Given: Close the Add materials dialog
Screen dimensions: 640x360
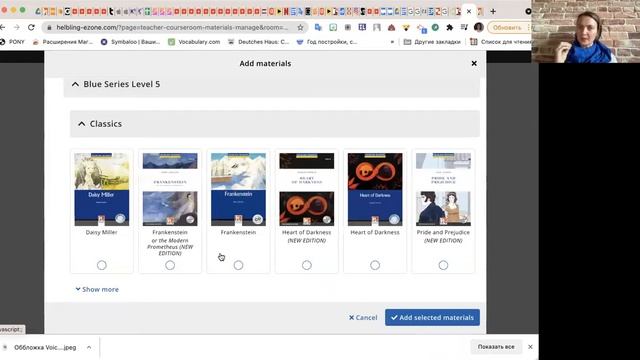Looking at the screenshot, I should (x=474, y=63).
